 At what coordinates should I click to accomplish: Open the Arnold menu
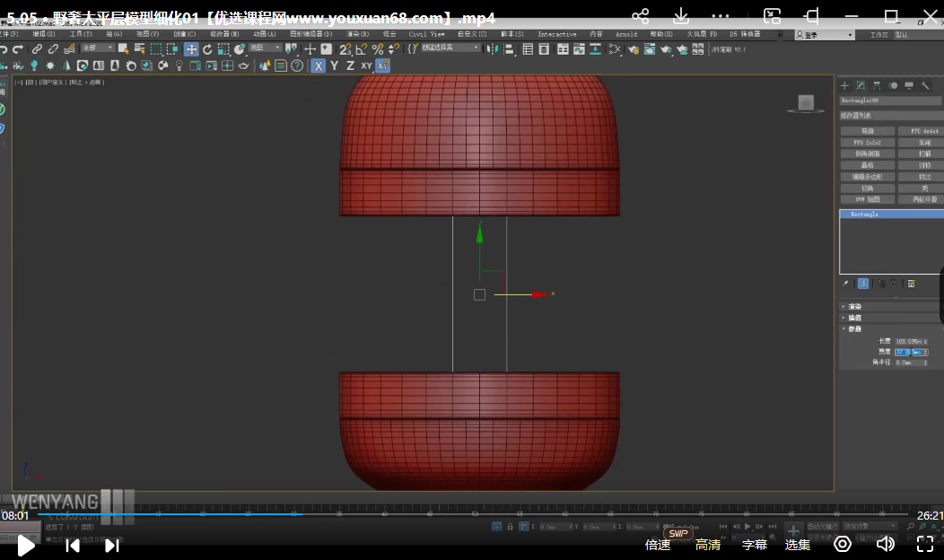626,34
